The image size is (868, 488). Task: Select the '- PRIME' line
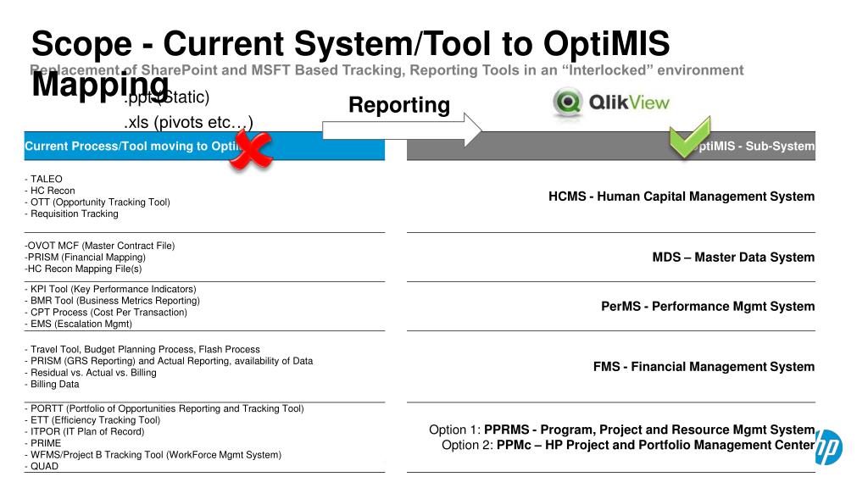point(43,443)
